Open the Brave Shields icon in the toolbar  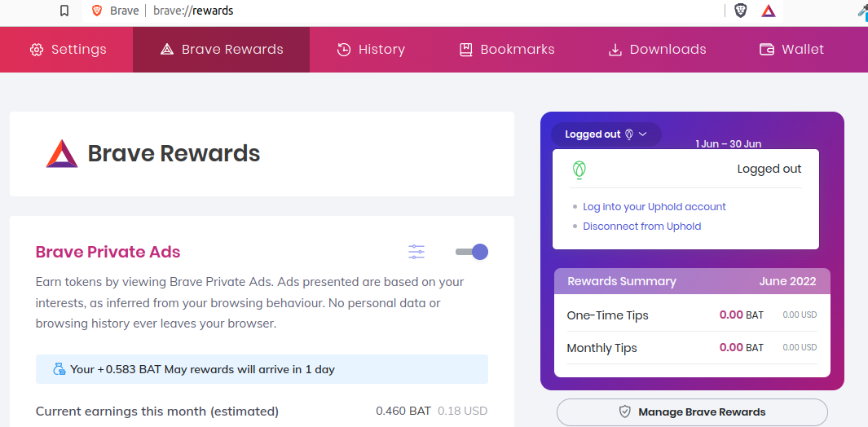[x=740, y=11]
